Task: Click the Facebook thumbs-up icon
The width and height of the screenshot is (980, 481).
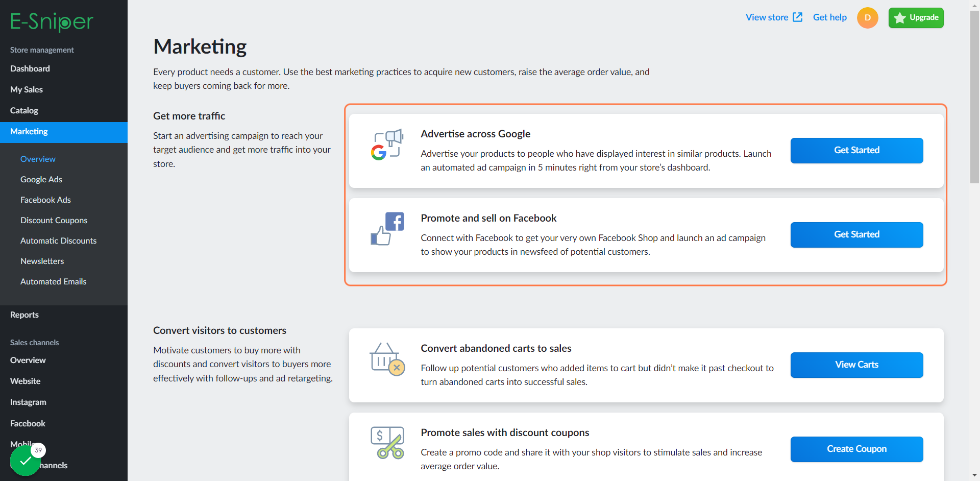Action: [387, 229]
